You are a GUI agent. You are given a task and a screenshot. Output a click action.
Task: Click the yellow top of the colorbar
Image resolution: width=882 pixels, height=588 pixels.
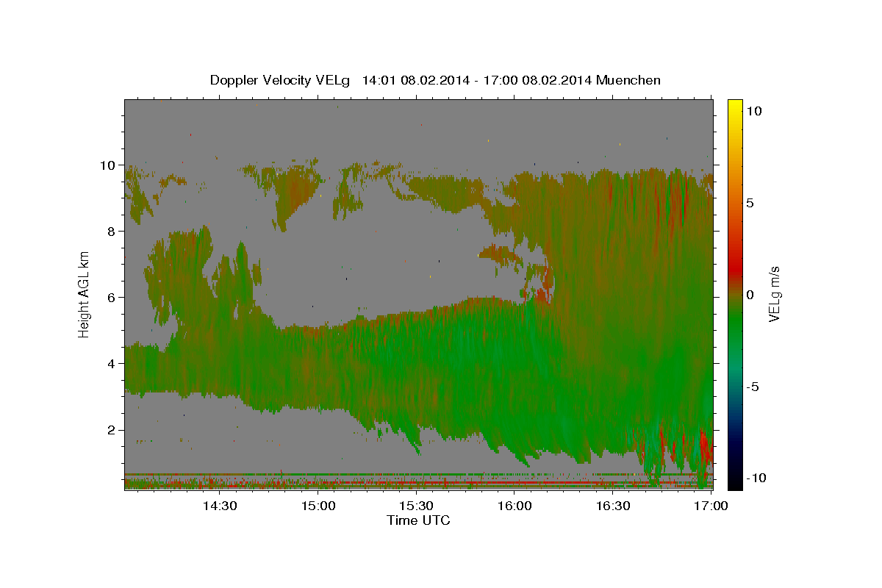pyautogui.click(x=735, y=107)
